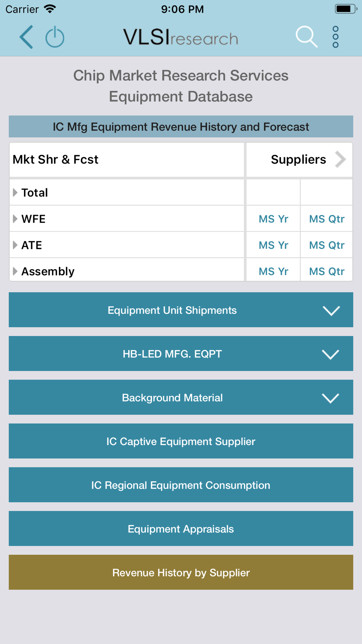Viewport: 362px width, 644px height.
Task: Open Equipment Appraisals
Action: (x=181, y=529)
